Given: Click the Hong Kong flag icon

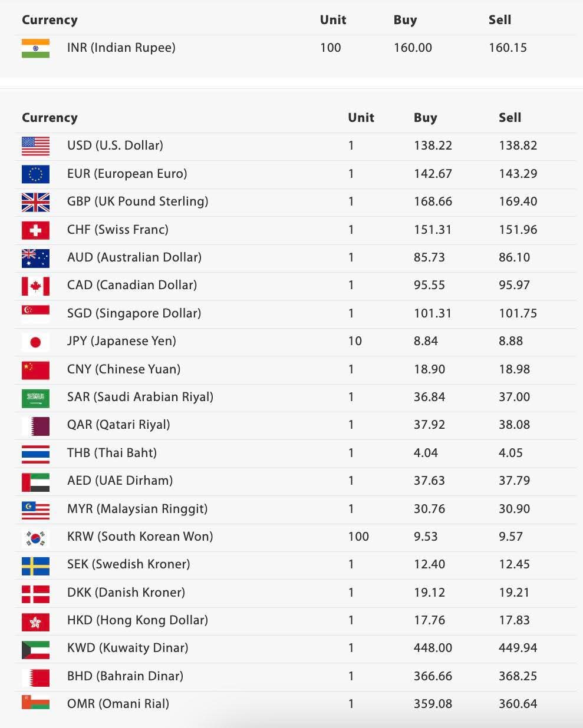Looking at the screenshot, I should pos(35,621).
